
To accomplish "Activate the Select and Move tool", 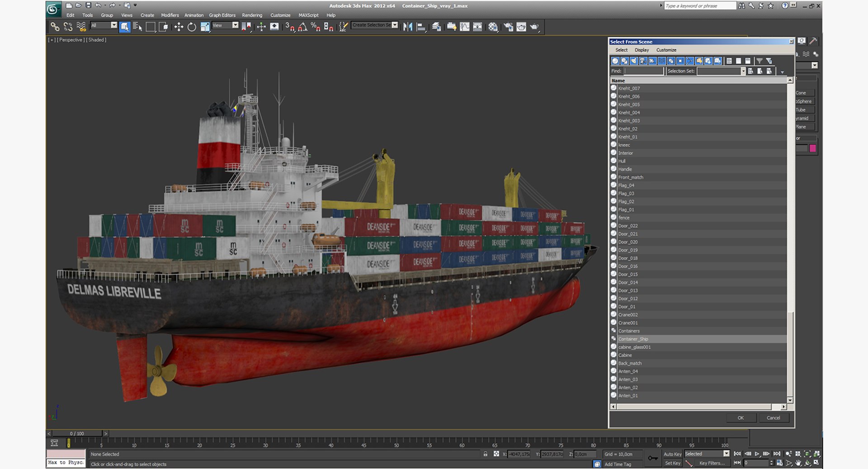I will click(179, 27).
